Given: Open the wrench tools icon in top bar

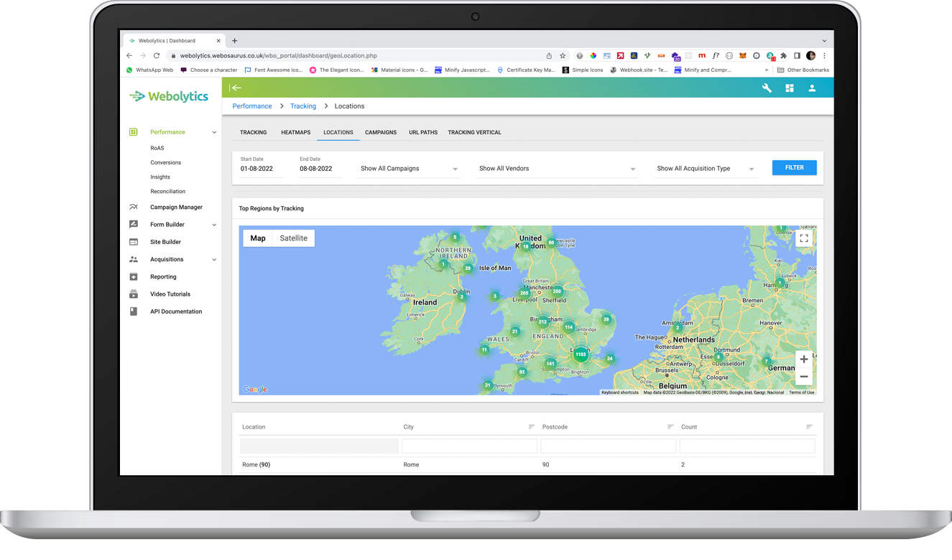Looking at the screenshot, I should pyautogui.click(x=766, y=88).
